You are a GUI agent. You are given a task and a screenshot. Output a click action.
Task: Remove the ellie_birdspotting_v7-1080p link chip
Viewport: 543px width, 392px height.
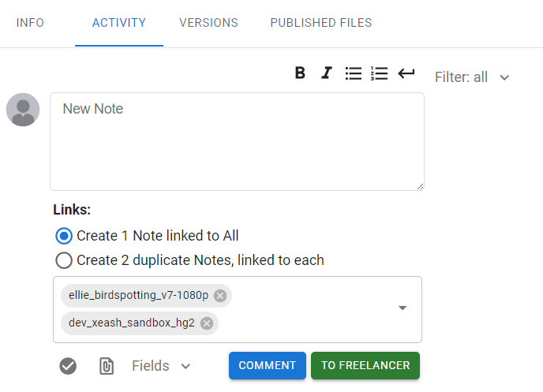click(220, 296)
